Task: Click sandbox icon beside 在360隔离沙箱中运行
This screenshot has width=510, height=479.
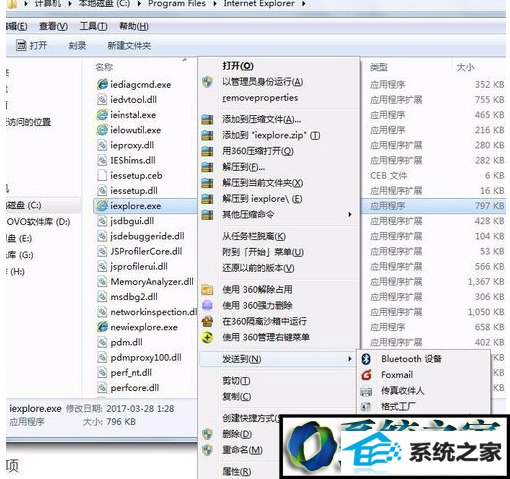Action: tap(207, 321)
